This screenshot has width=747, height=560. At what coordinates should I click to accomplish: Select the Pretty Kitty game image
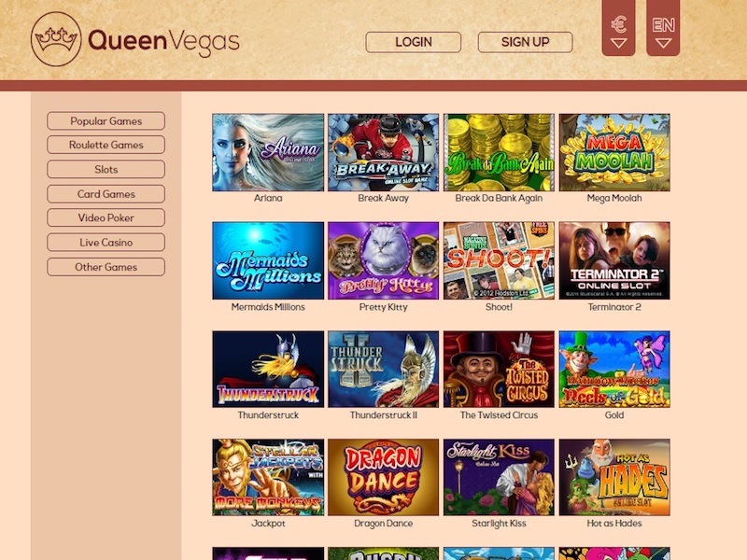[x=384, y=260]
